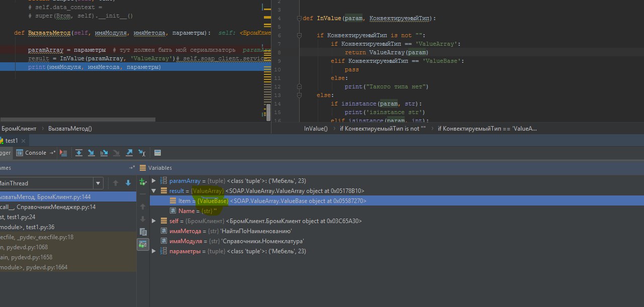Image resolution: width=644 pixels, height=307 pixels.
Task: Expand the paramArray tuple variable
Action: pyautogui.click(x=154, y=181)
